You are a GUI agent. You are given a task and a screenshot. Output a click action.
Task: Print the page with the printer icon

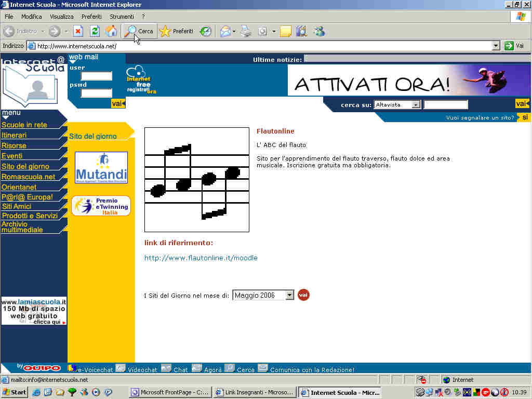pyautogui.click(x=246, y=31)
